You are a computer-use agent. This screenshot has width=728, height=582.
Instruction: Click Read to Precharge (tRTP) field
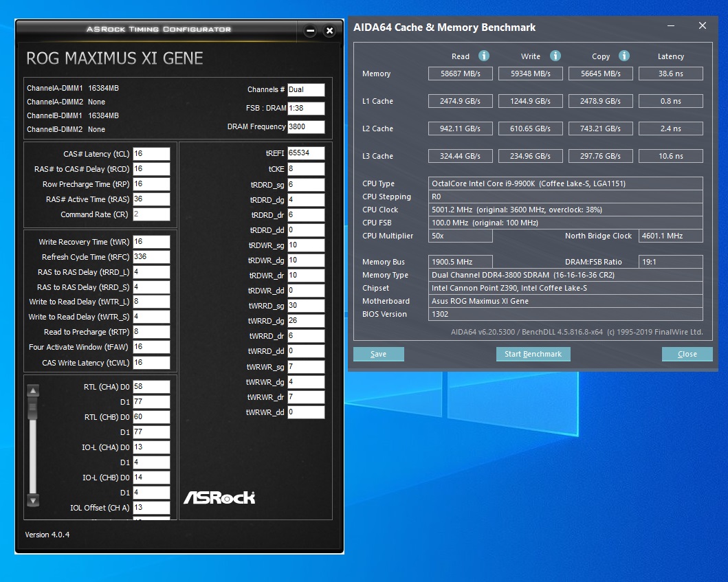[x=151, y=332]
